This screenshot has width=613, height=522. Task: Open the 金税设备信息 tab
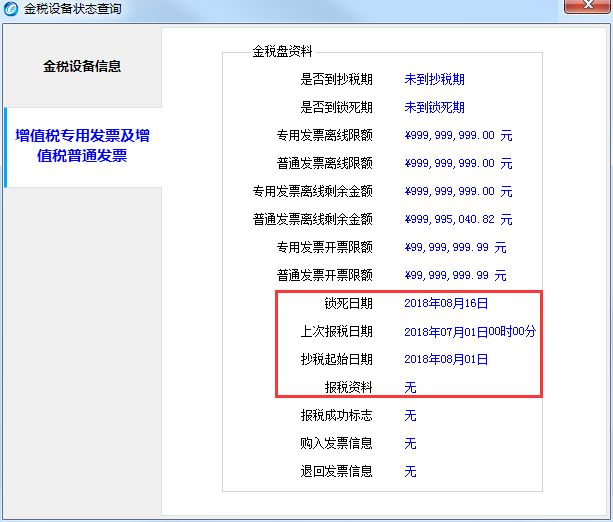82,66
